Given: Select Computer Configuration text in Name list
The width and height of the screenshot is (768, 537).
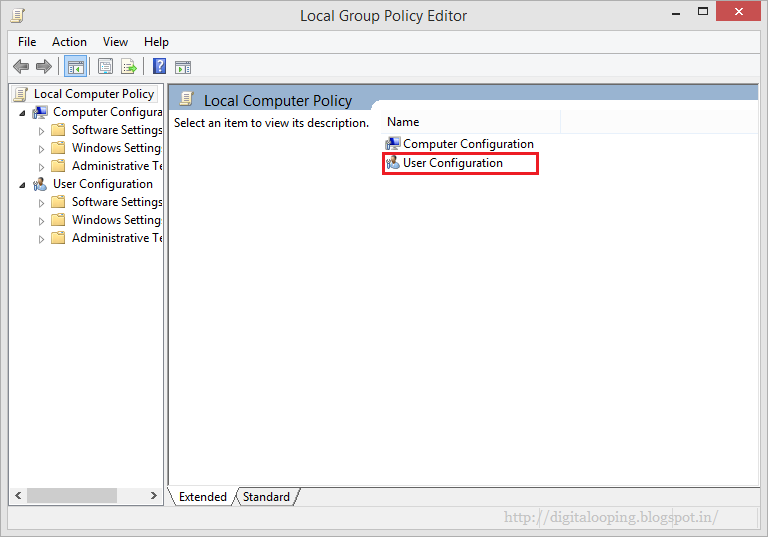Looking at the screenshot, I should tap(468, 144).
